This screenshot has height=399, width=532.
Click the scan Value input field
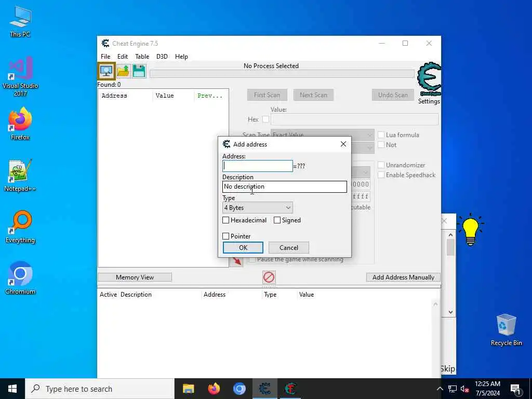pyautogui.click(x=354, y=119)
